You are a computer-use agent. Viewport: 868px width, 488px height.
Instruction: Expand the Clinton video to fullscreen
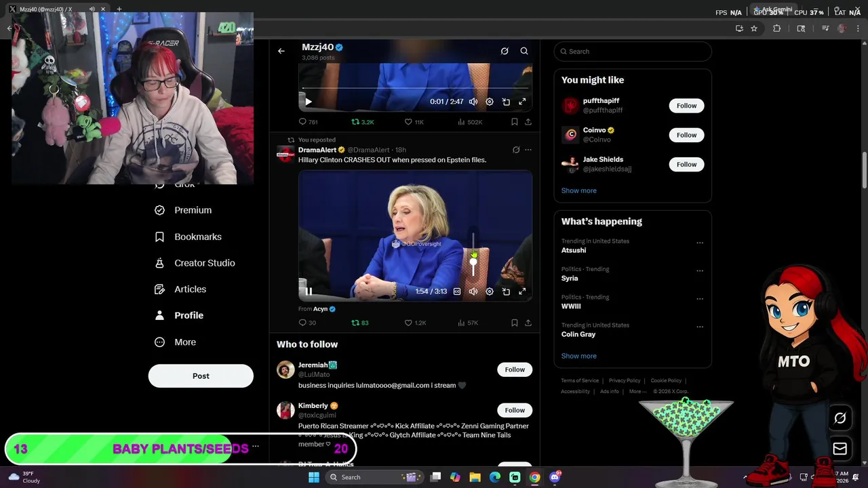[x=522, y=291]
